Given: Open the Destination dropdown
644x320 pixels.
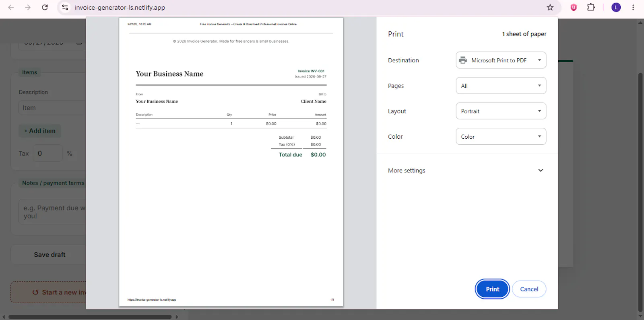Looking at the screenshot, I should (501, 60).
